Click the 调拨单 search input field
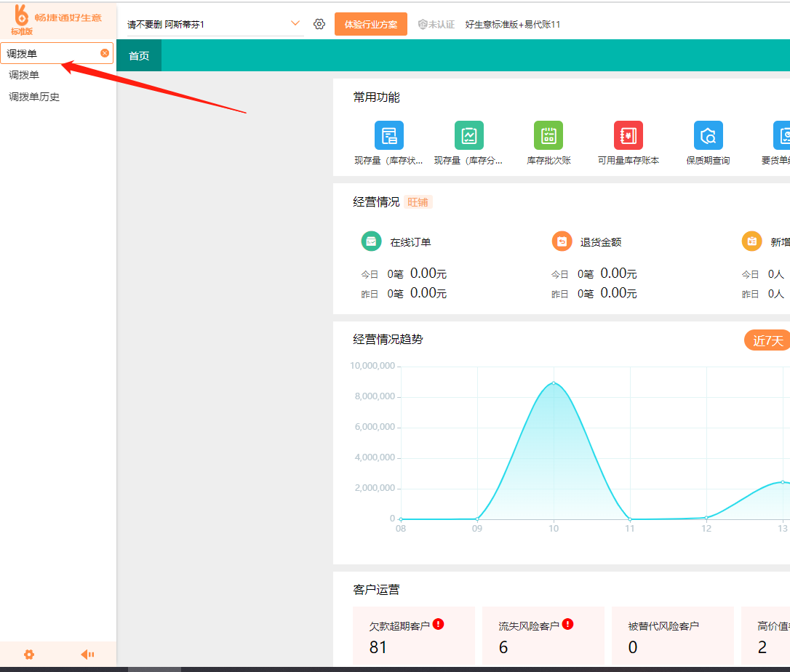The image size is (790, 672). click(x=51, y=53)
